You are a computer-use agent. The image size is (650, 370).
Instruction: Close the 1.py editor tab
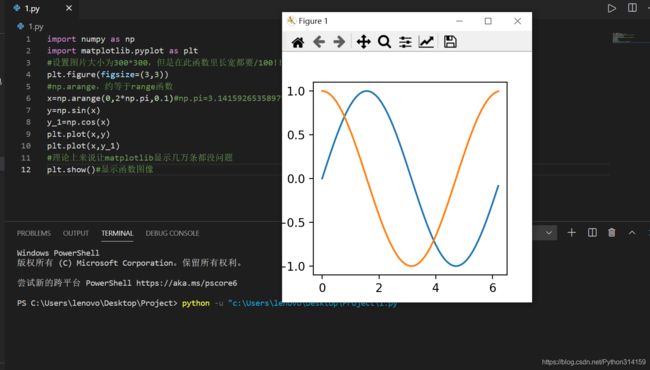[x=69, y=8]
